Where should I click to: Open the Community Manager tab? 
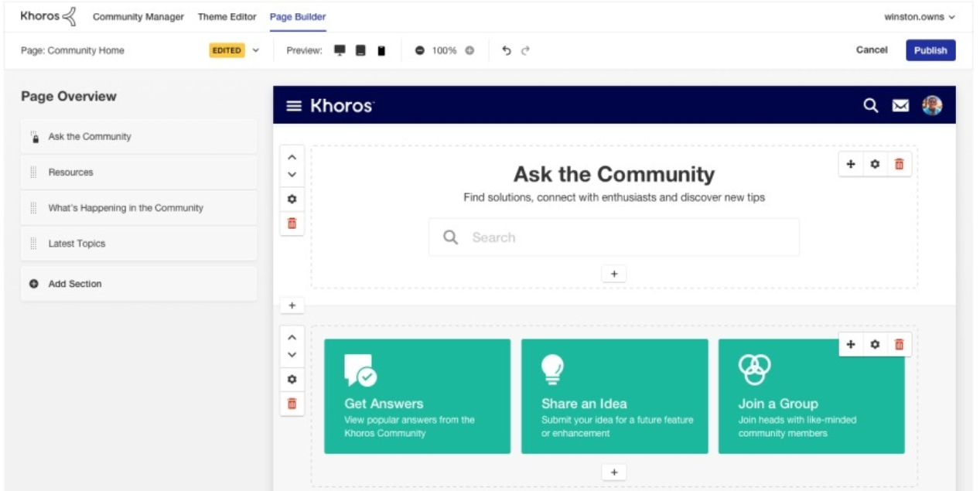pyautogui.click(x=137, y=15)
